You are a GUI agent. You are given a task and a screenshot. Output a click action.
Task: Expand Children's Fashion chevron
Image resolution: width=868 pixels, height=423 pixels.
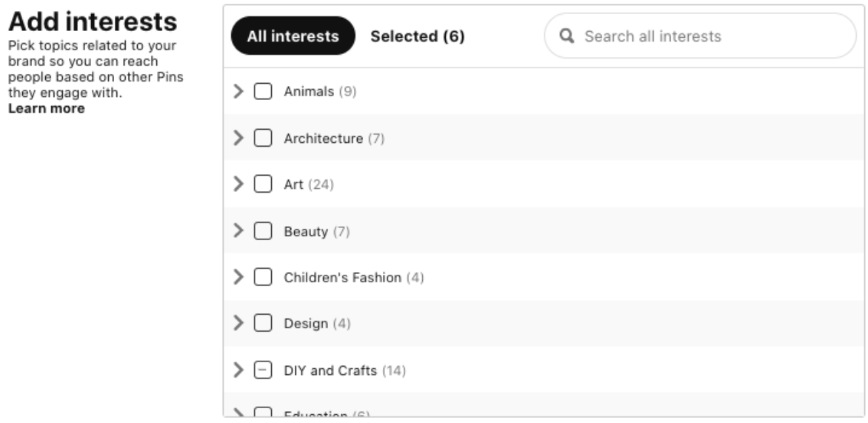point(238,277)
